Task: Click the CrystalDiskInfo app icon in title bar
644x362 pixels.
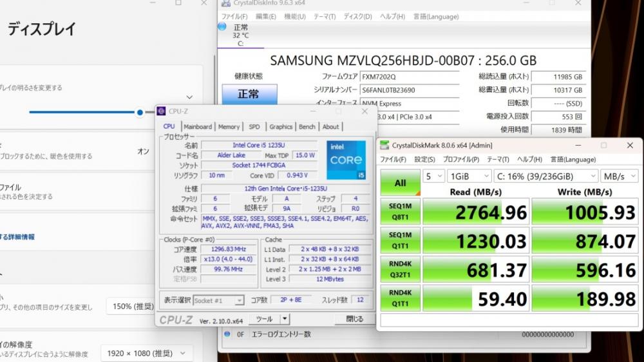Action: [226, 3]
